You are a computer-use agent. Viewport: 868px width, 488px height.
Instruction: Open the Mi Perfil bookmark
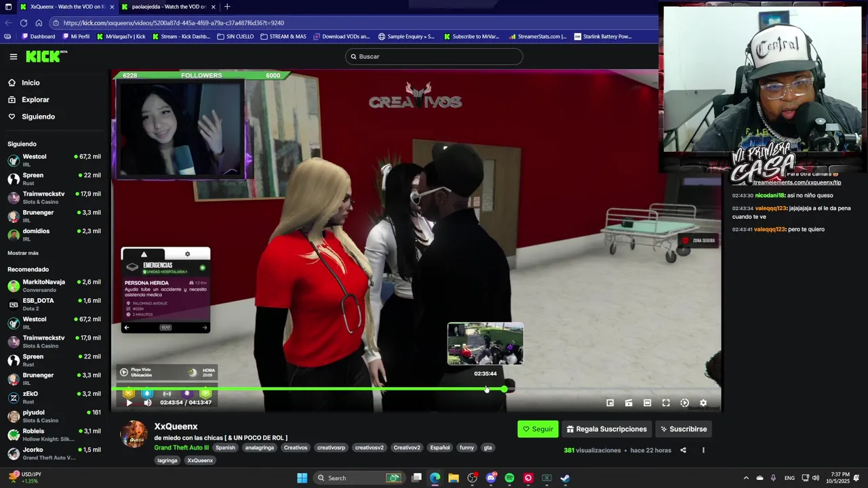point(76,37)
